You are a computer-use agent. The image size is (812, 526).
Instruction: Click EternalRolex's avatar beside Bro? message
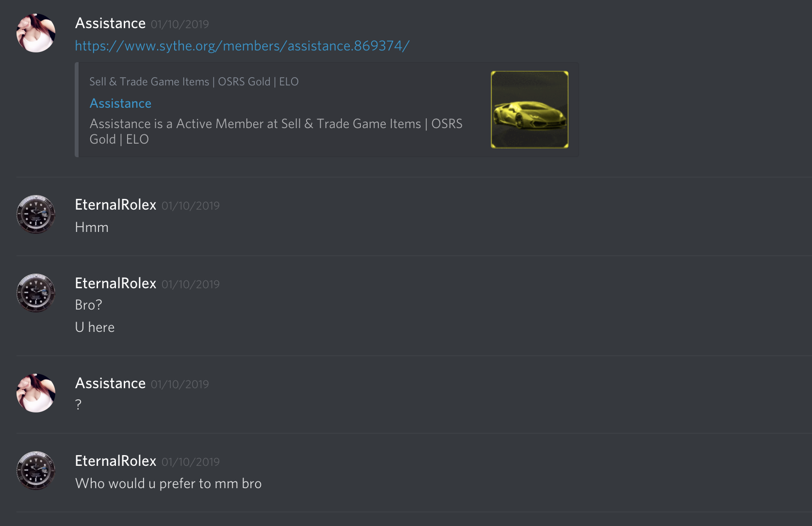[36, 293]
